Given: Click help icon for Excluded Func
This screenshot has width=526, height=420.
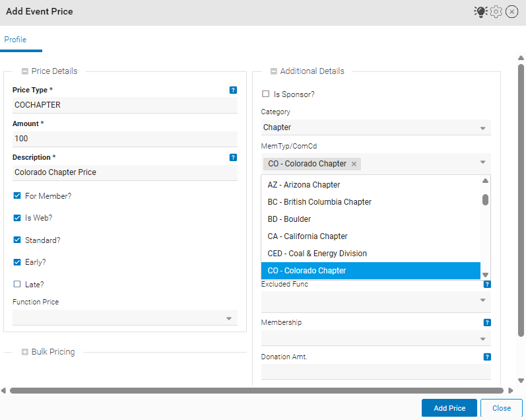Looking at the screenshot, I should pos(487,285).
